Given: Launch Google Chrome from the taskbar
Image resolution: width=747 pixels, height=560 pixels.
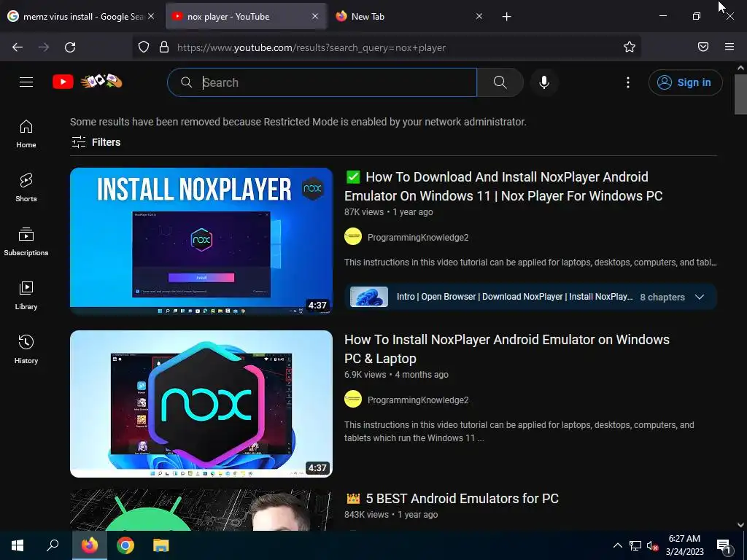Looking at the screenshot, I should pyautogui.click(x=125, y=545).
